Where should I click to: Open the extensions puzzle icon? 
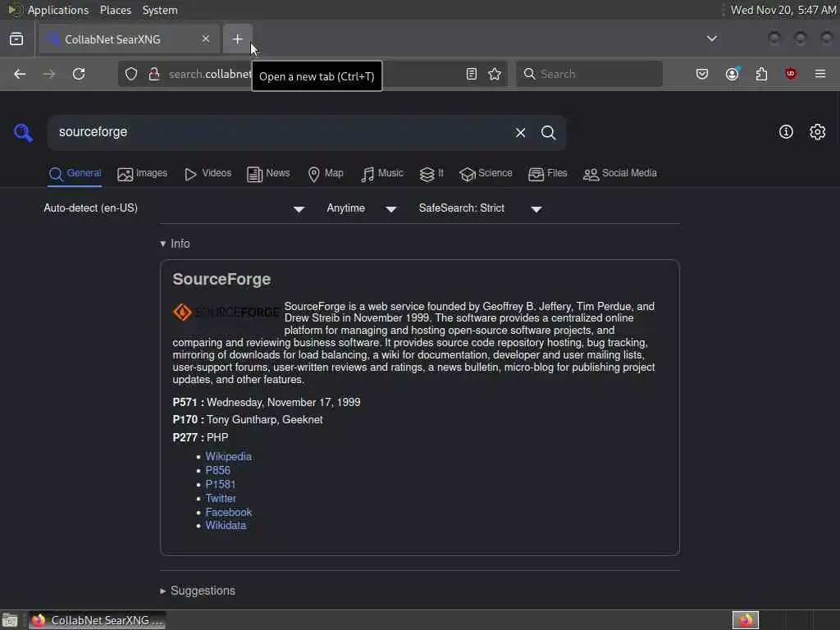point(761,74)
